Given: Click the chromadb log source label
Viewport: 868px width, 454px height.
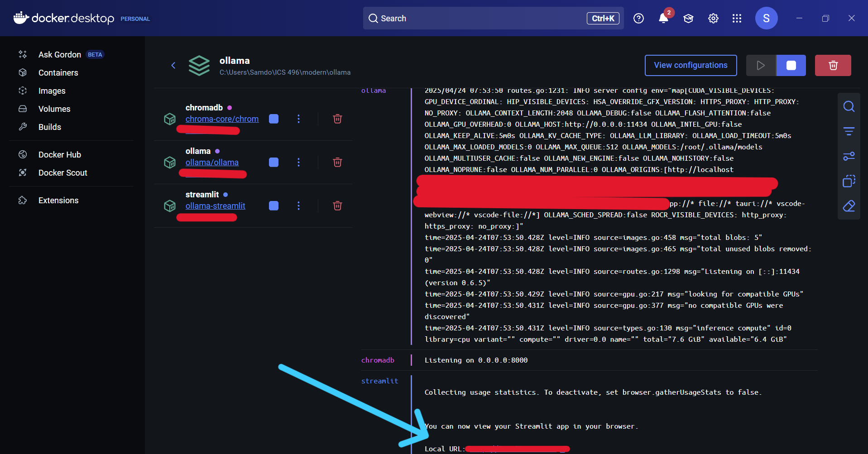Looking at the screenshot, I should (x=378, y=360).
